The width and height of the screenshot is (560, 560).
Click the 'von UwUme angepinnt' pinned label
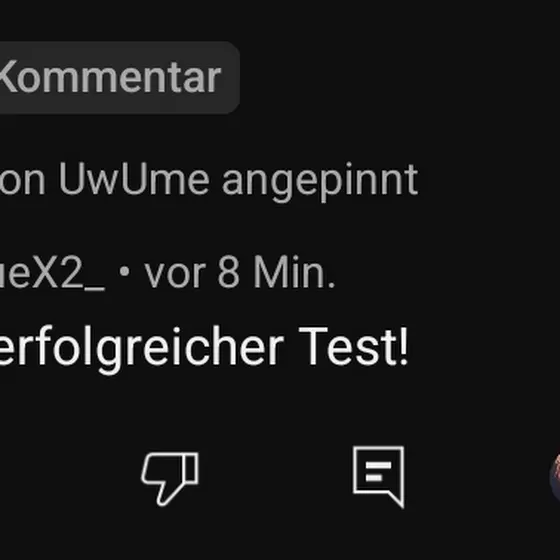click(x=209, y=180)
